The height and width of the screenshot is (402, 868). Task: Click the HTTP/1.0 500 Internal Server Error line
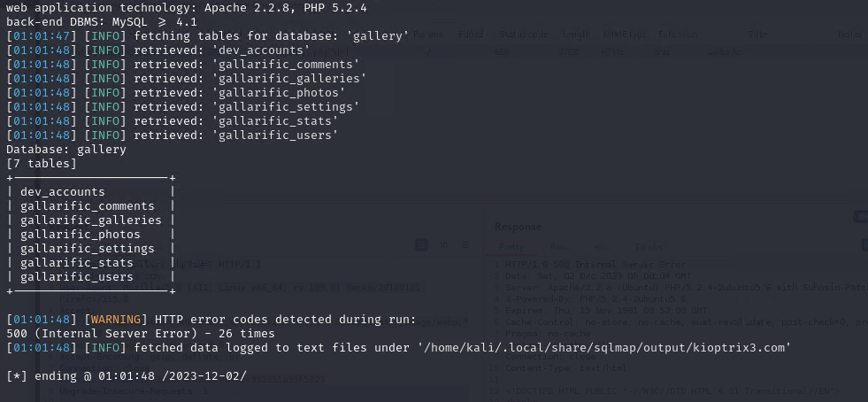(595, 265)
